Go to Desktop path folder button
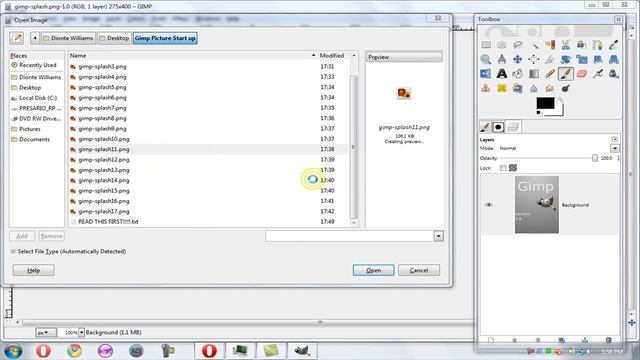The image size is (640, 360). (x=115, y=38)
